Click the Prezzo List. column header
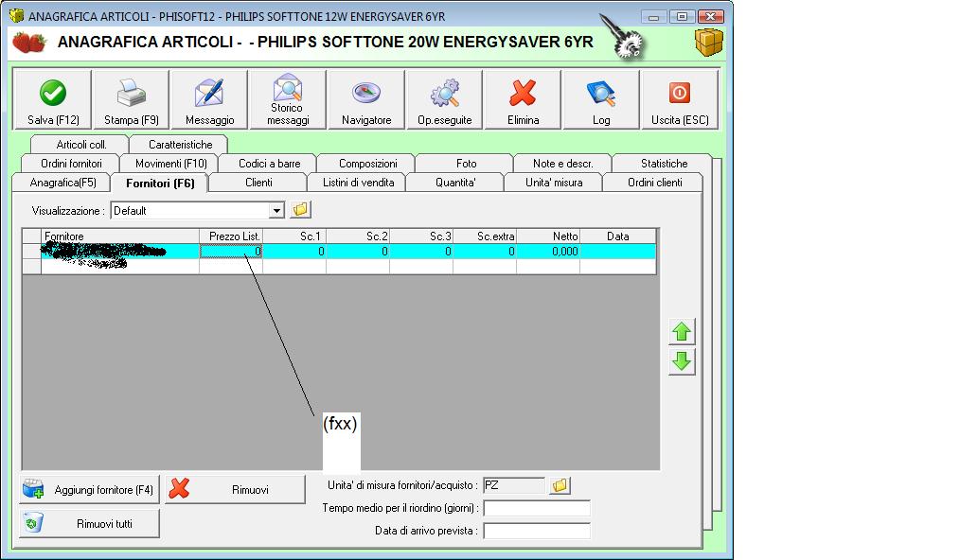Viewport: 960px width, 560px height. 231,236
